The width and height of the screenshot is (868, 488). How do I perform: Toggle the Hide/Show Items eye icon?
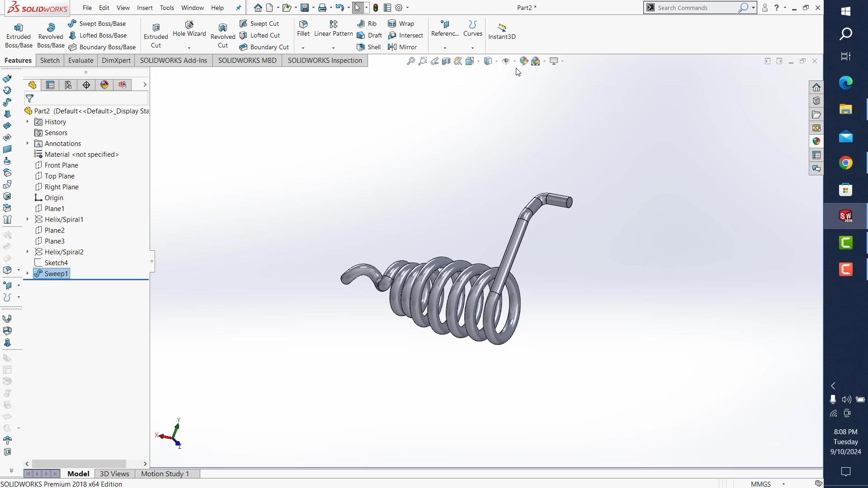(506, 61)
